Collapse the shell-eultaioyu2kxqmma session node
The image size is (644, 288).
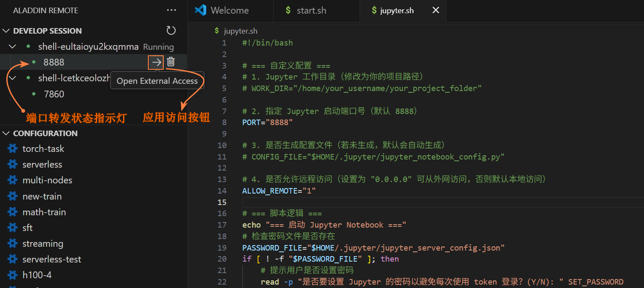tap(13, 46)
